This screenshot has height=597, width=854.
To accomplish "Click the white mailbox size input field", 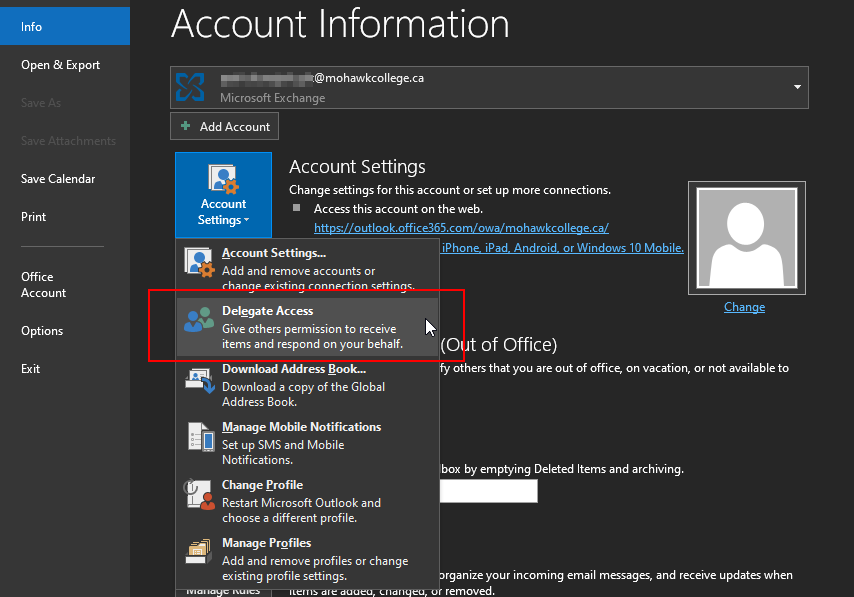I will pyautogui.click(x=489, y=491).
